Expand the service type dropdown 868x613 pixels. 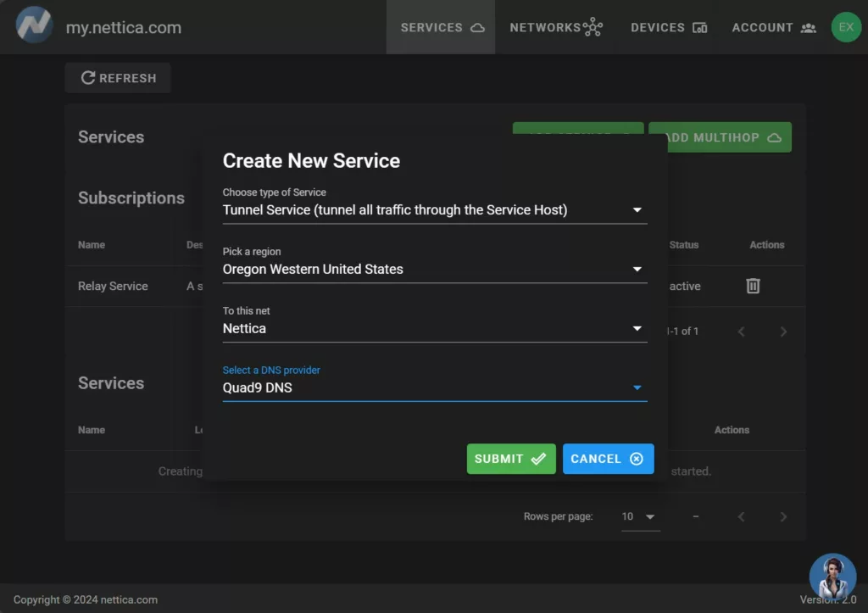[637, 209]
